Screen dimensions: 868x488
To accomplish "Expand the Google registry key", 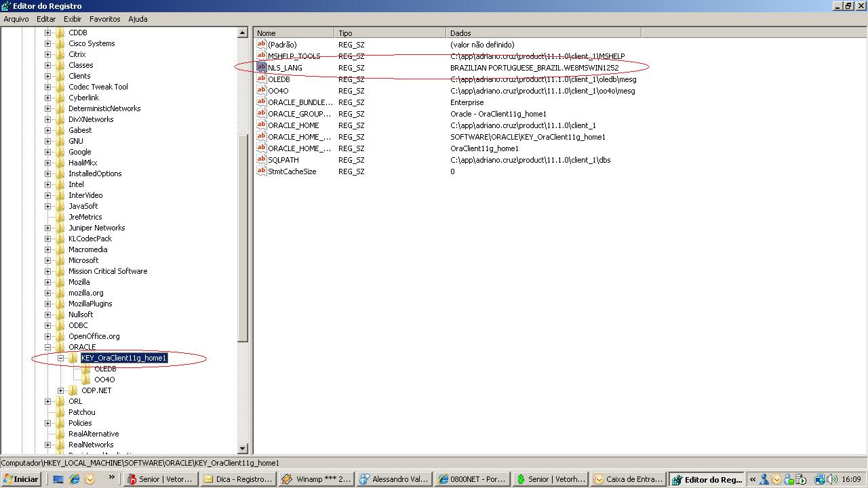I will [x=47, y=152].
